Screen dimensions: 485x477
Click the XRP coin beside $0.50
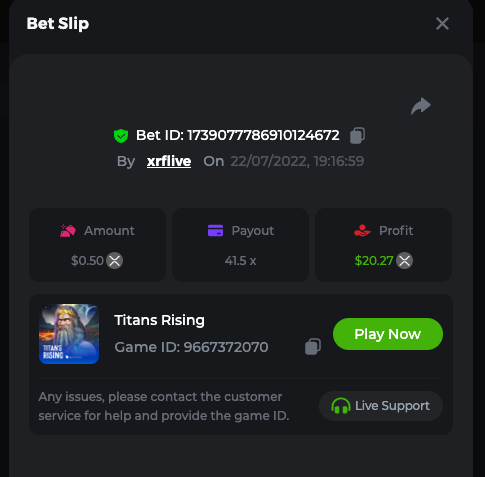point(115,261)
